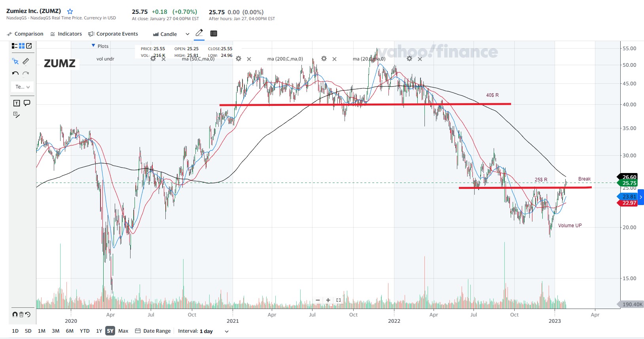Screen dimensions: 644x339
Task: Redo the drawing action
Action: tap(26, 73)
